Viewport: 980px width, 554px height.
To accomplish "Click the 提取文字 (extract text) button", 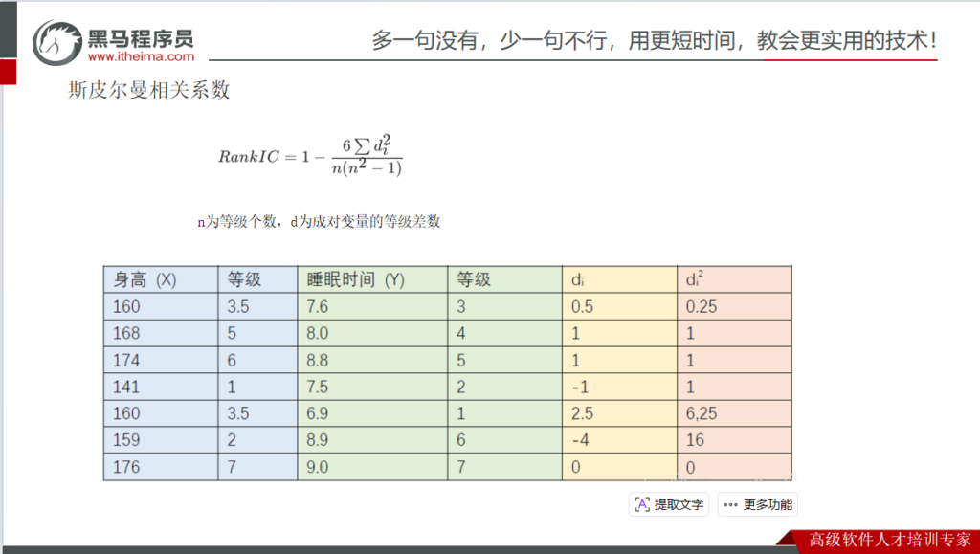I will tap(668, 504).
